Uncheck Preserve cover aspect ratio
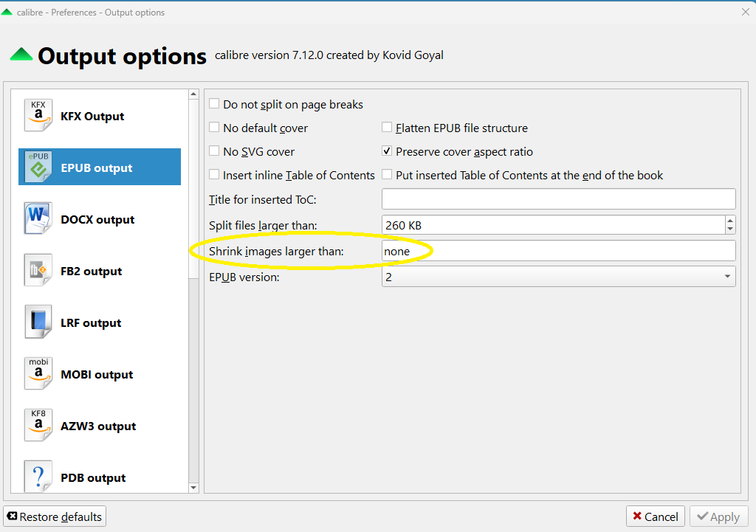The image size is (756, 532). [x=387, y=151]
